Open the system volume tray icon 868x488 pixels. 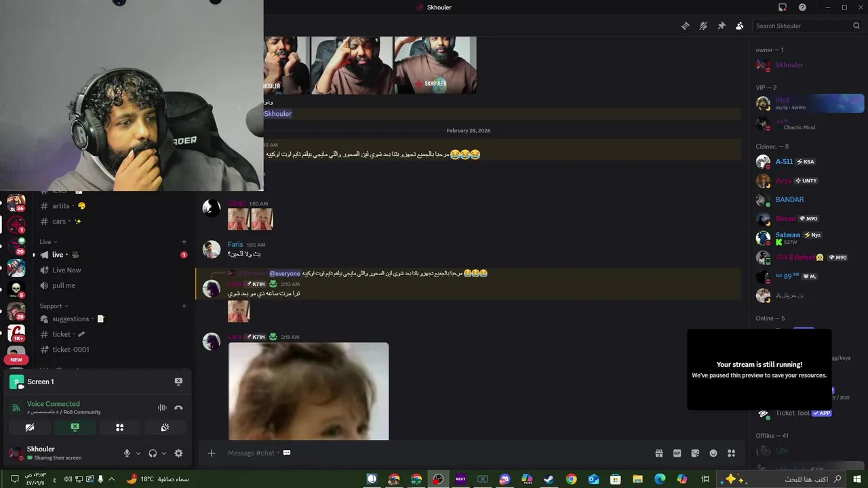pos(68,479)
